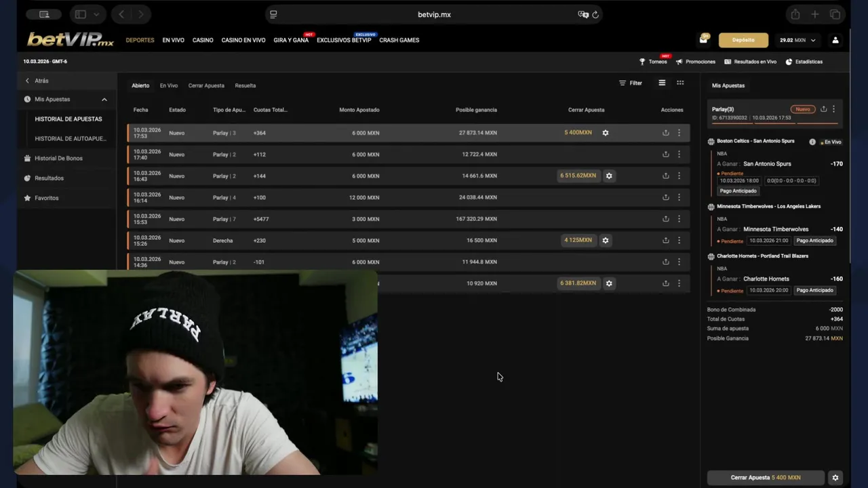Click the betVIP.mx logo
The height and width of the screenshot is (488, 868).
click(71, 40)
